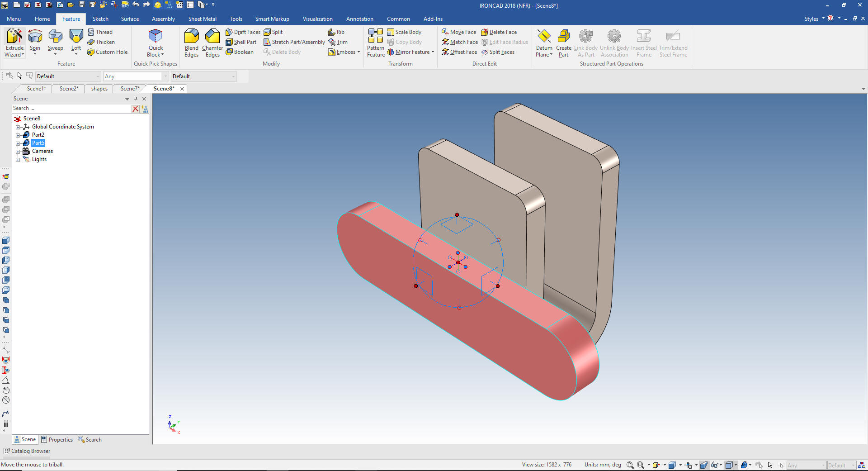Switch to the Sheet Metal ribbon tab
The image size is (868, 471).
(202, 19)
